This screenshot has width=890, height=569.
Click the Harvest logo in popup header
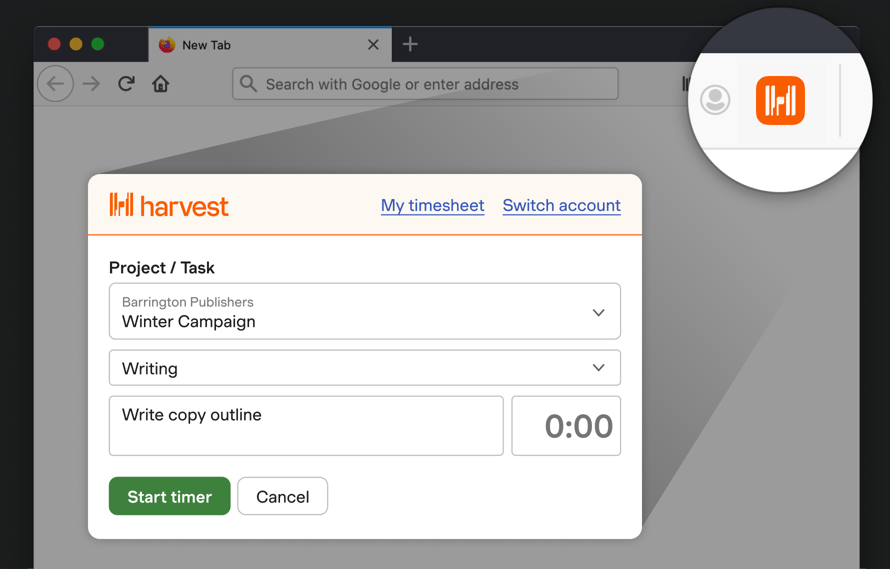click(169, 205)
